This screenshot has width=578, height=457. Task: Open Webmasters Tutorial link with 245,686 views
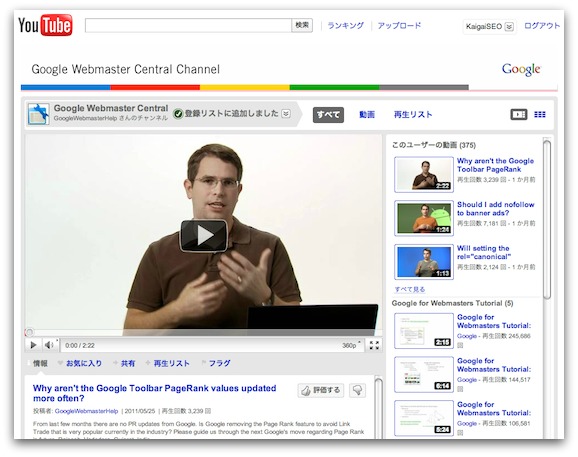pyautogui.click(x=494, y=321)
